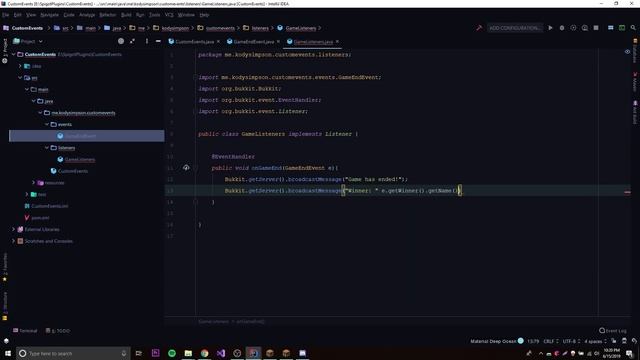Open the Event Log from the status area
Image resolution: width=640 pixels, height=360 pixels.
[x=613, y=331]
